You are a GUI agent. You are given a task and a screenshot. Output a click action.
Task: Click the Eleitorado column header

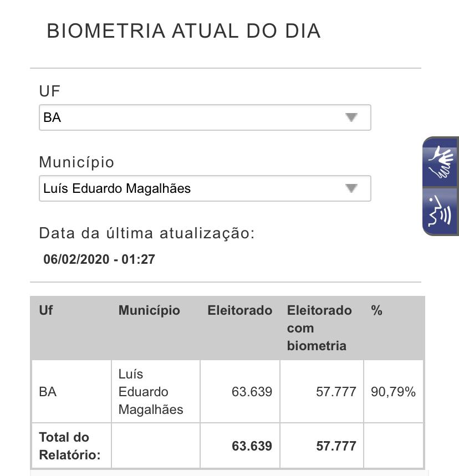(x=239, y=310)
